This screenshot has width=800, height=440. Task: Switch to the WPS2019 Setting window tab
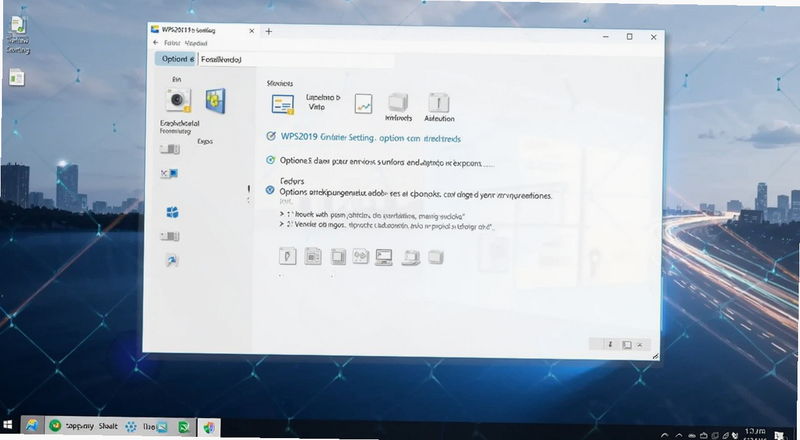(x=203, y=30)
